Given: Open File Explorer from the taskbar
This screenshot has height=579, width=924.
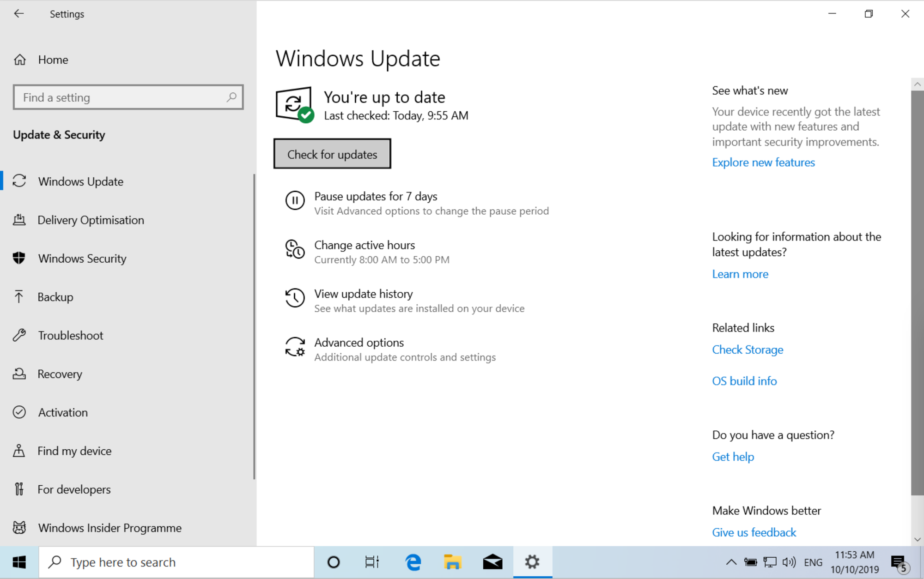Looking at the screenshot, I should coord(453,562).
